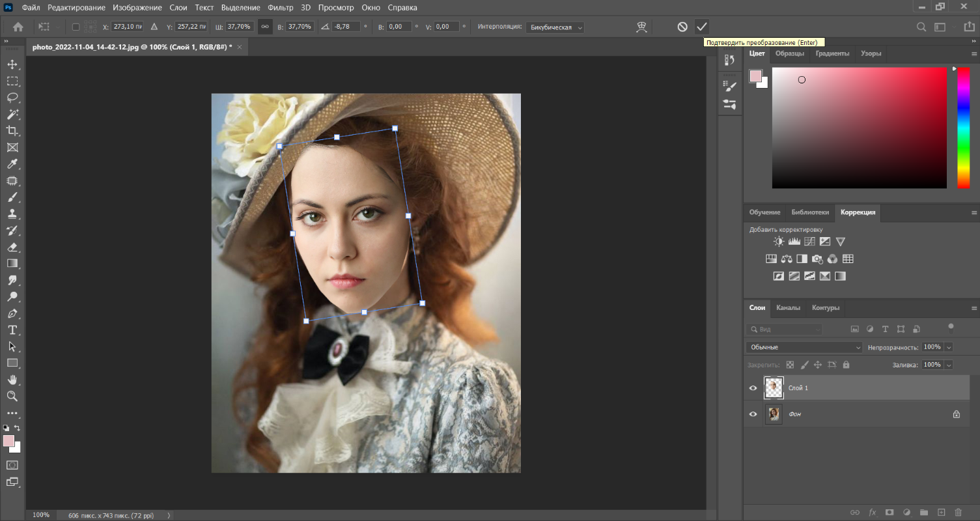This screenshot has width=980, height=521.
Task: Switch to warp transform mode
Action: coord(641,27)
